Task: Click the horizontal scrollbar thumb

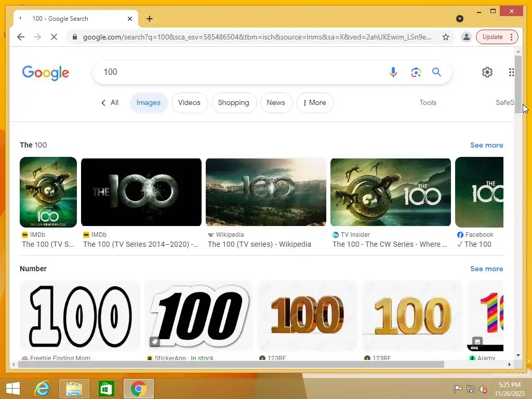Action: (231, 364)
